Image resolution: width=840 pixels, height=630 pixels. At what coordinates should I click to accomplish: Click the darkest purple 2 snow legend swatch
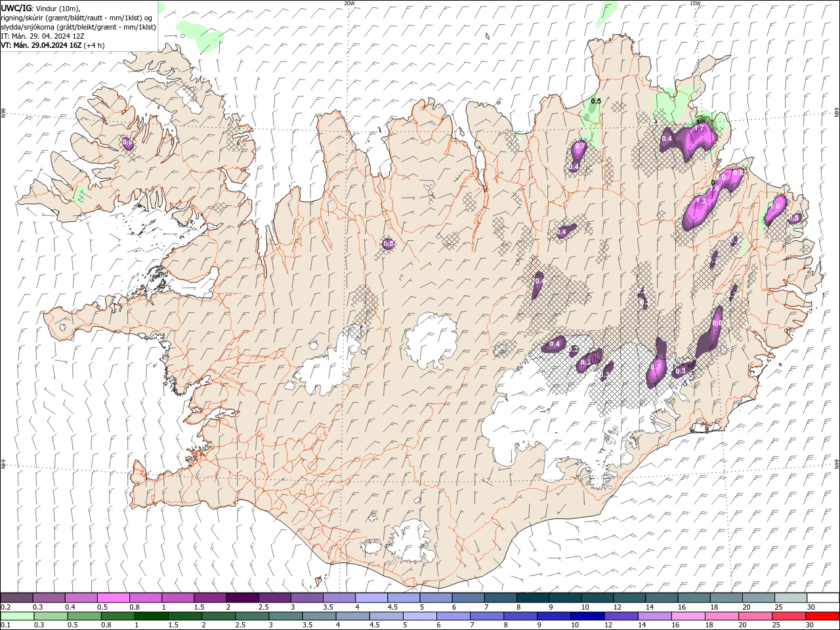(x=241, y=598)
